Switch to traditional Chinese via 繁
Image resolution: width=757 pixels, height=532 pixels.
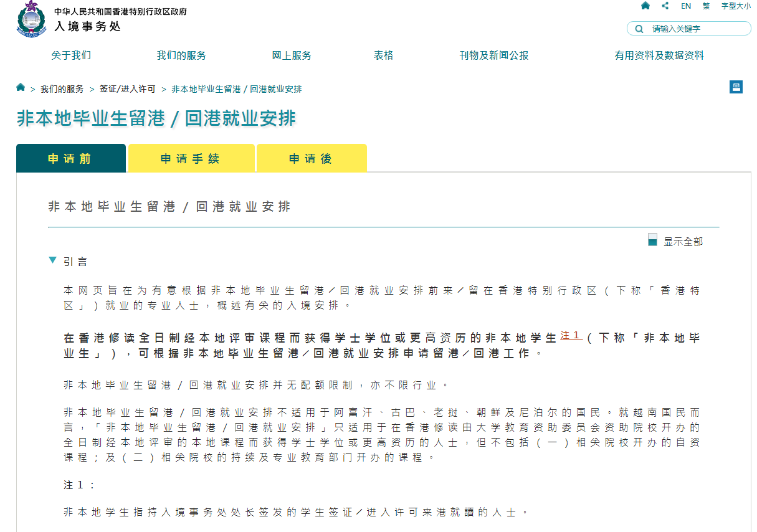coord(707,6)
